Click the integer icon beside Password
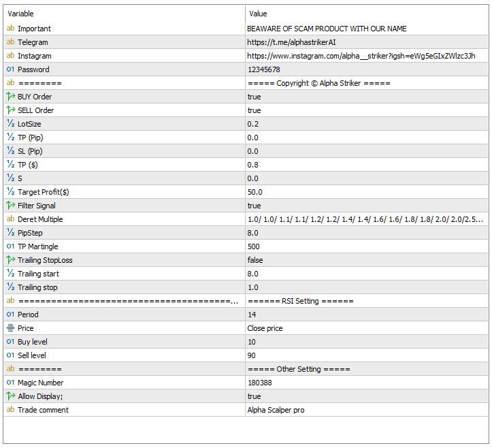 coord(11,69)
